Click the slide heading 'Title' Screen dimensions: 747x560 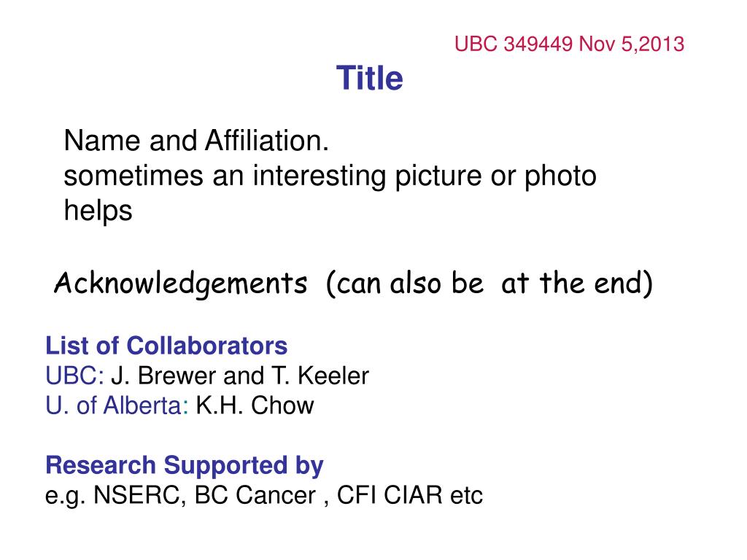tap(370, 78)
